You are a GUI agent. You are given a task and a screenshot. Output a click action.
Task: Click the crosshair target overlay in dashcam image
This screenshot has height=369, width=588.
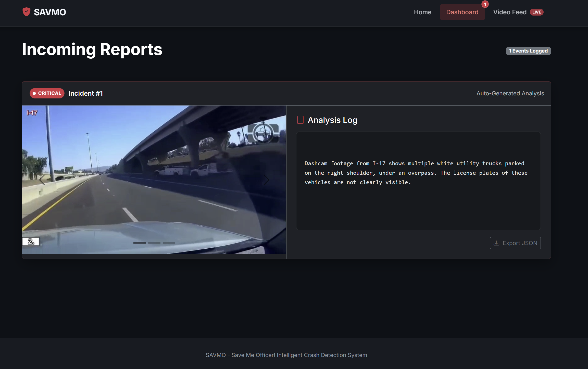[263, 133]
